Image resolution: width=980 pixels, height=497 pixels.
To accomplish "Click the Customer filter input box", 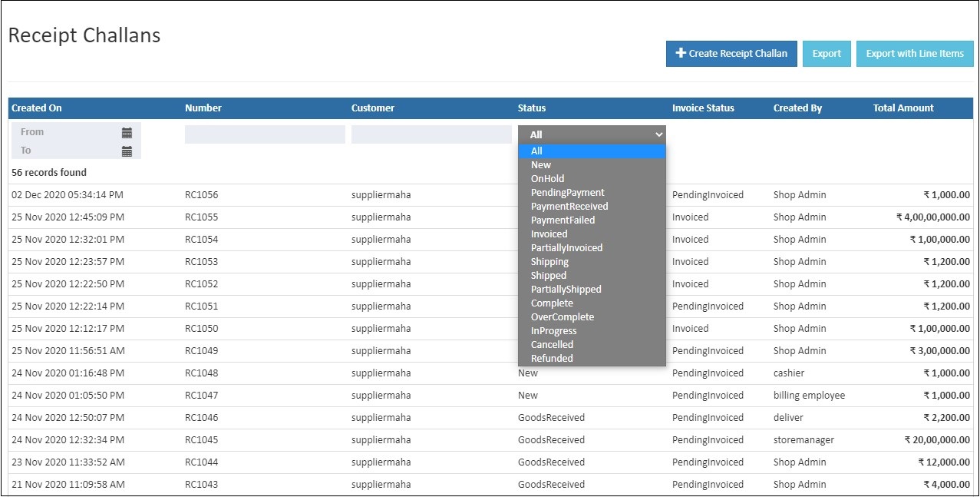I will coord(431,134).
